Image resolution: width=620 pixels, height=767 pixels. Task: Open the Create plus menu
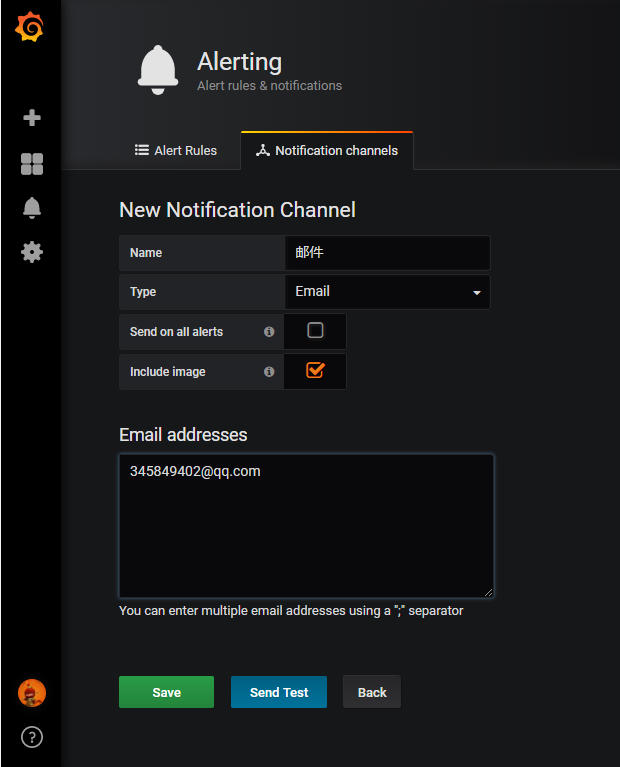(x=32, y=117)
